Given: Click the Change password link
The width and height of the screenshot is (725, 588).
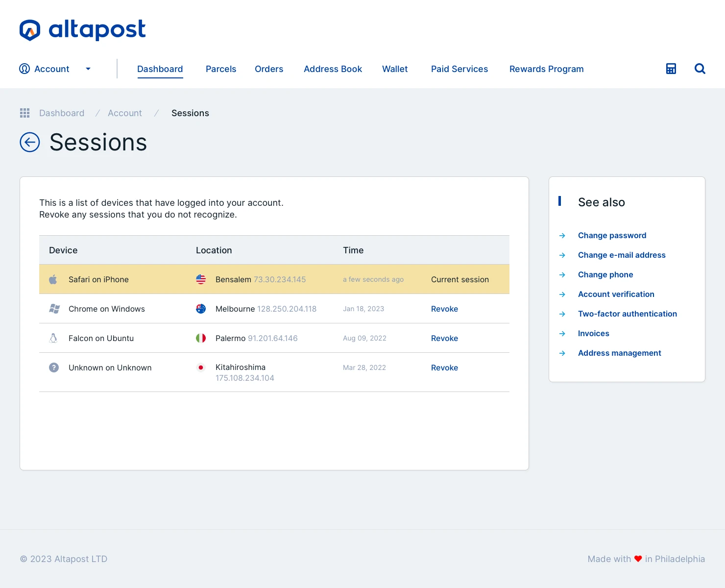Looking at the screenshot, I should [612, 235].
